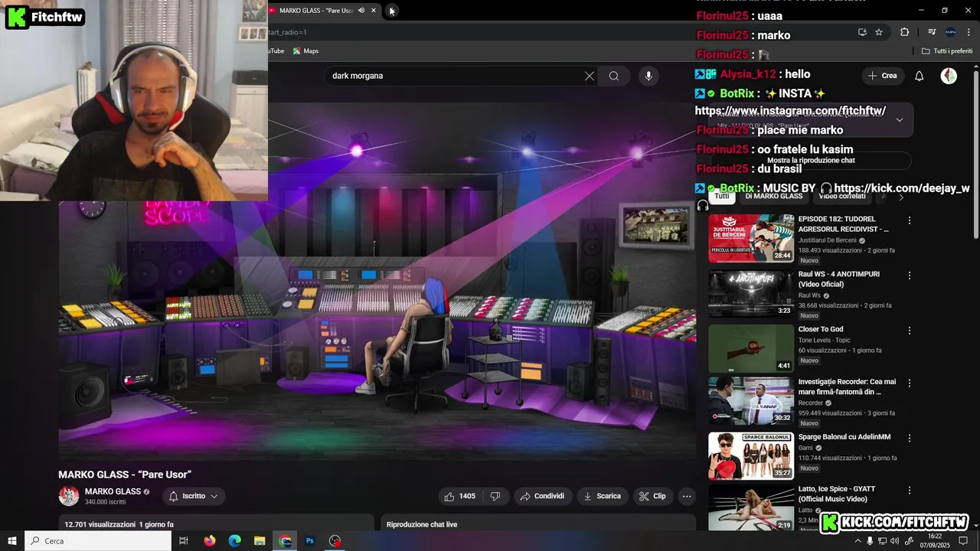Viewport: 980px width, 551px height.
Task: Show next filter chips with the arrow
Action: pos(901,197)
